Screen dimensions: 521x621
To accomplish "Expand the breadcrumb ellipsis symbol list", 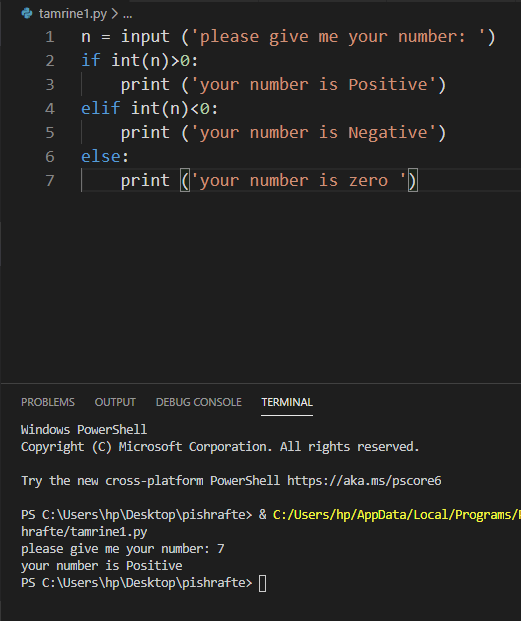I will pyautogui.click(x=127, y=14).
